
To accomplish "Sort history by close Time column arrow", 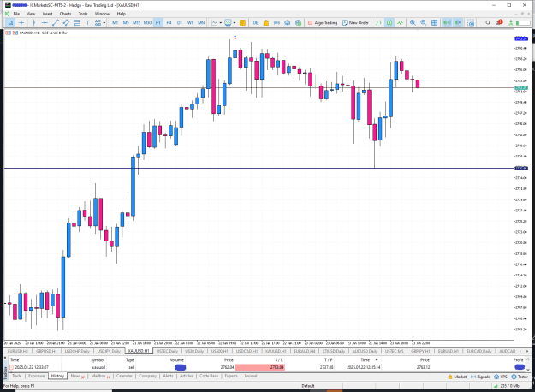I will (x=377, y=360).
